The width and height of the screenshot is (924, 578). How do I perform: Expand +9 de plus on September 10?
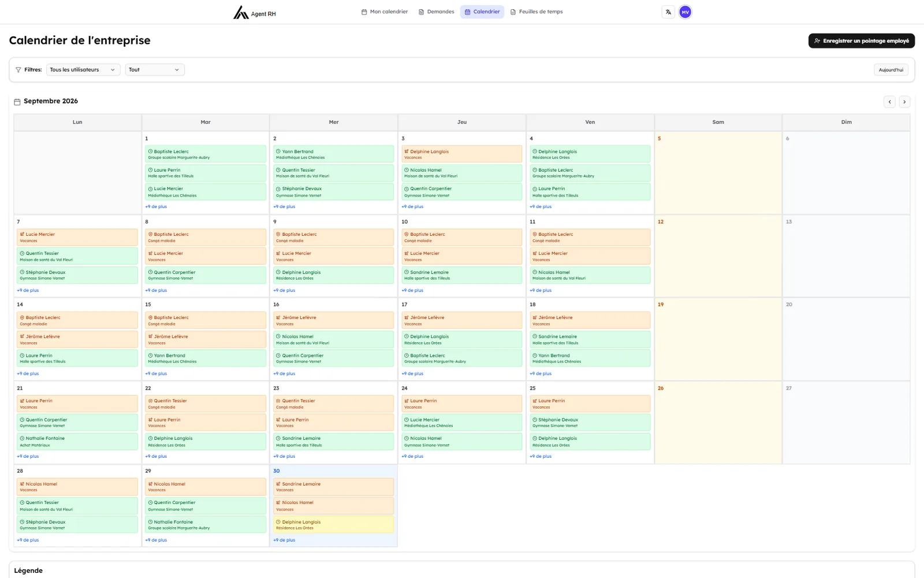point(412,291)
